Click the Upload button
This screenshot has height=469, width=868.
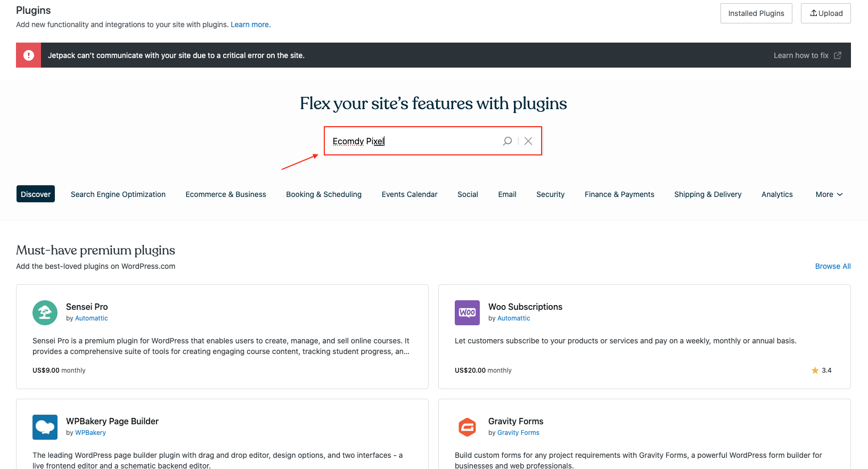[x=826, y=13]
